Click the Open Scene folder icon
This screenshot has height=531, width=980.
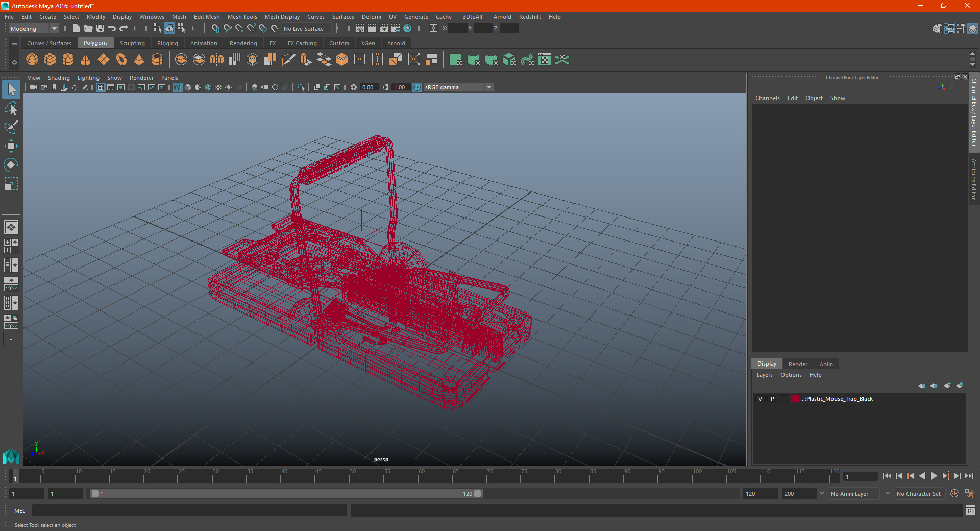coord(88,29)
